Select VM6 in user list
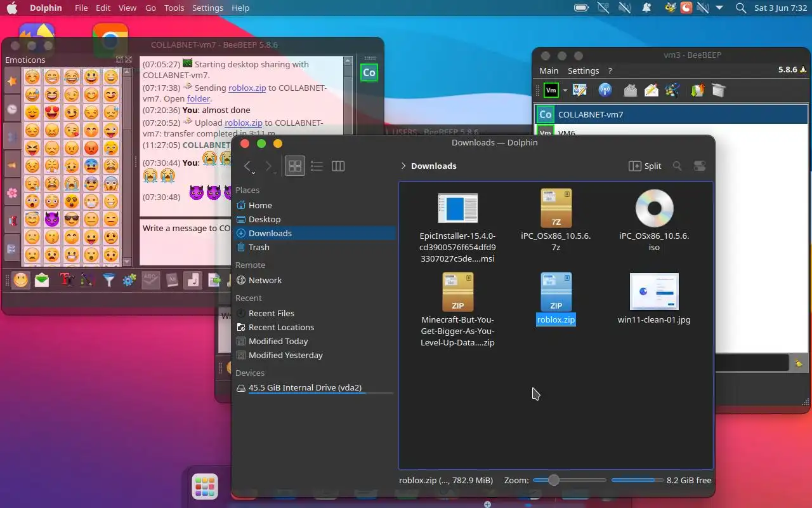812x508 pixels. (671, 131)
